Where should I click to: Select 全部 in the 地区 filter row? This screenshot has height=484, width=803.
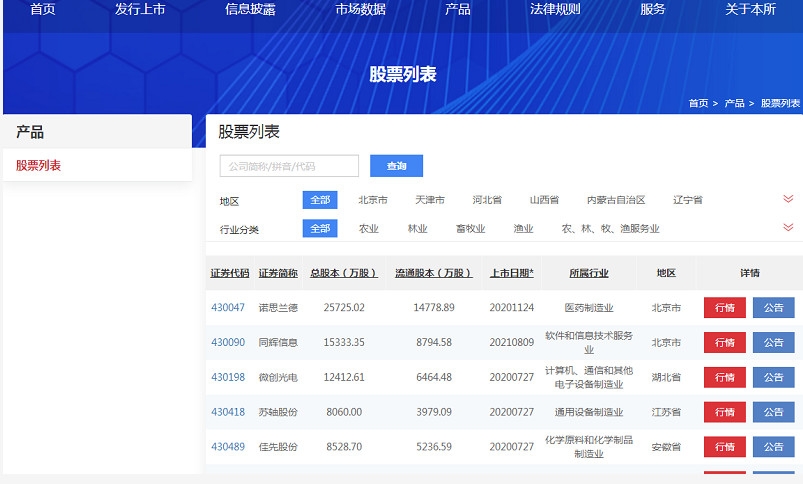coord(320,200)
